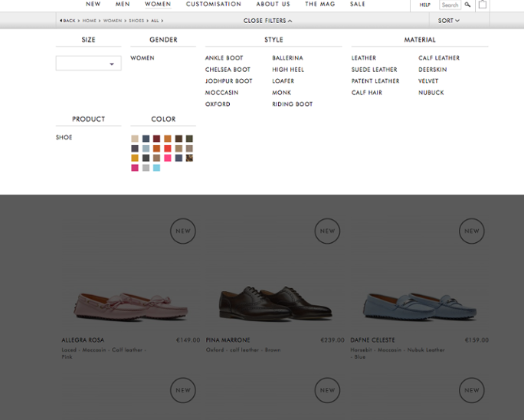Go to the CUSTOMISATION menu item
524x420 pixels.
pos(214,4)
